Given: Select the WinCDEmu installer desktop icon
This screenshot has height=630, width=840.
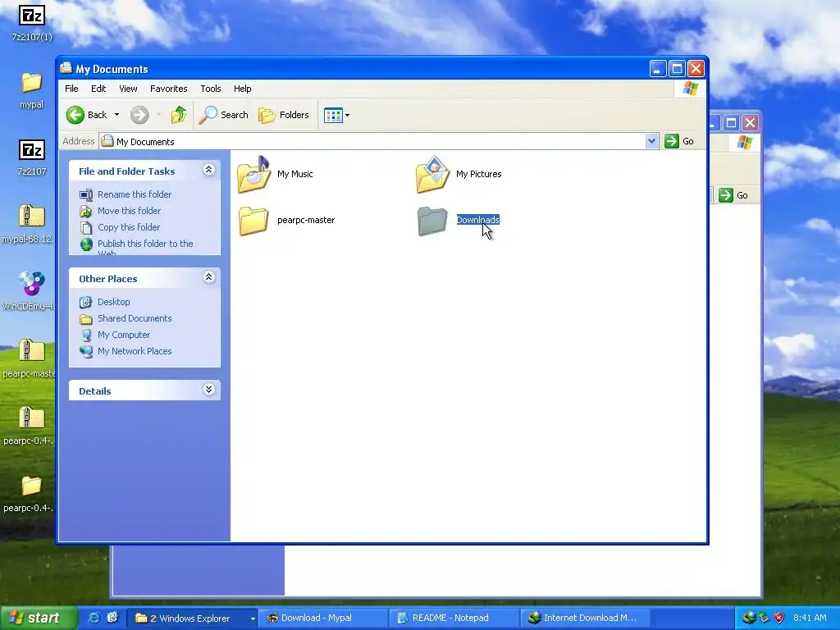Looking at the screenshot, I should click(31, 284).
